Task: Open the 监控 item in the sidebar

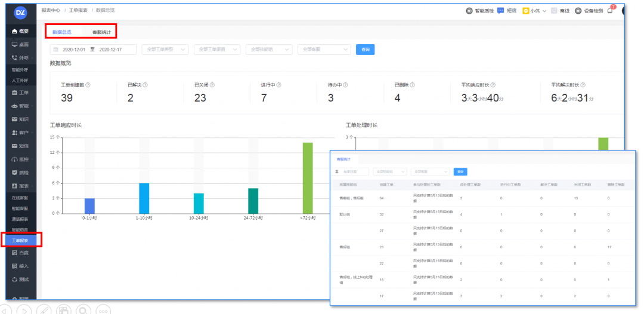Action: 20,159
